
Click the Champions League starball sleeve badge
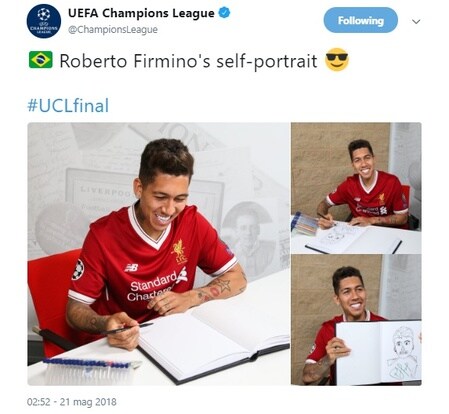78,269
